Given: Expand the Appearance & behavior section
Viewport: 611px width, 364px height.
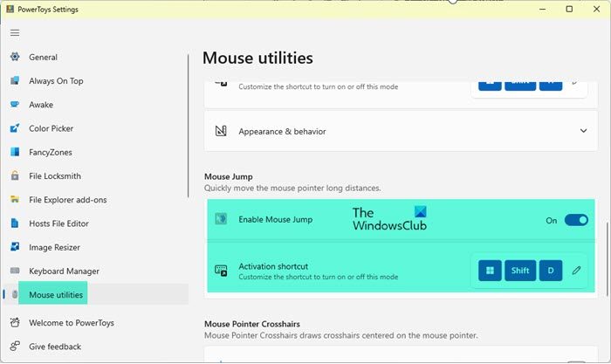Looking at the screenshot, I should click(x=583, y=131).
